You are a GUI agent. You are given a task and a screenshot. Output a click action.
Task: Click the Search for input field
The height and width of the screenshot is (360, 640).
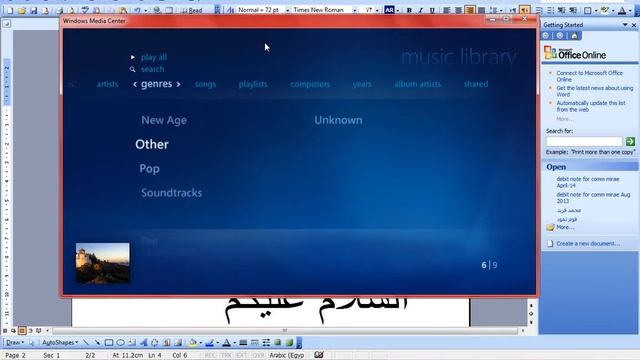point(584,141)
